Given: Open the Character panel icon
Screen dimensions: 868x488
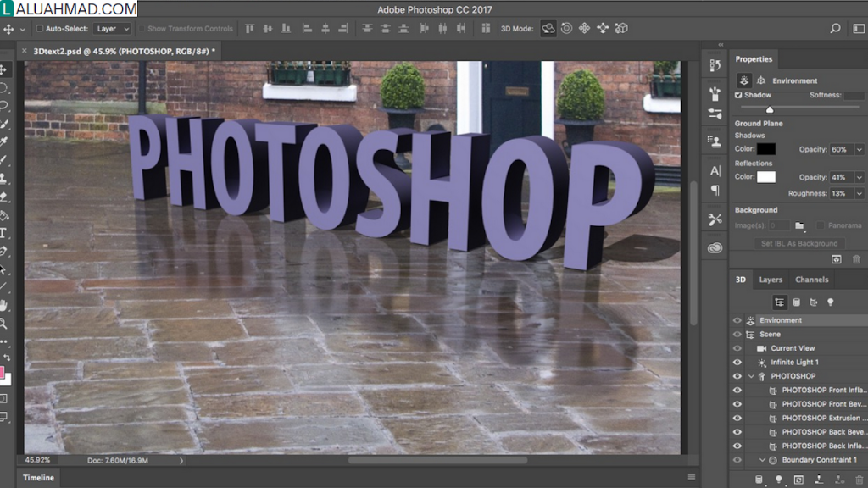Looking at the screenshot, I should pos(715,171).
